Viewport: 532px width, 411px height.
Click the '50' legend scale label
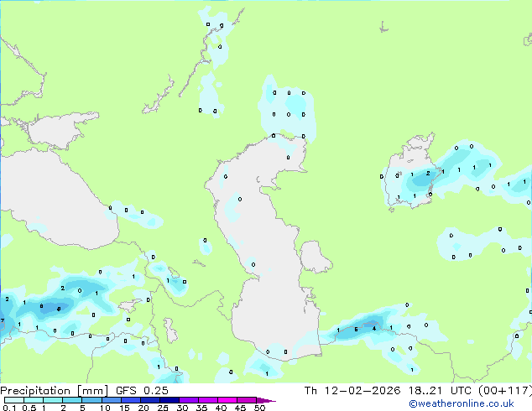coord(259,408)
